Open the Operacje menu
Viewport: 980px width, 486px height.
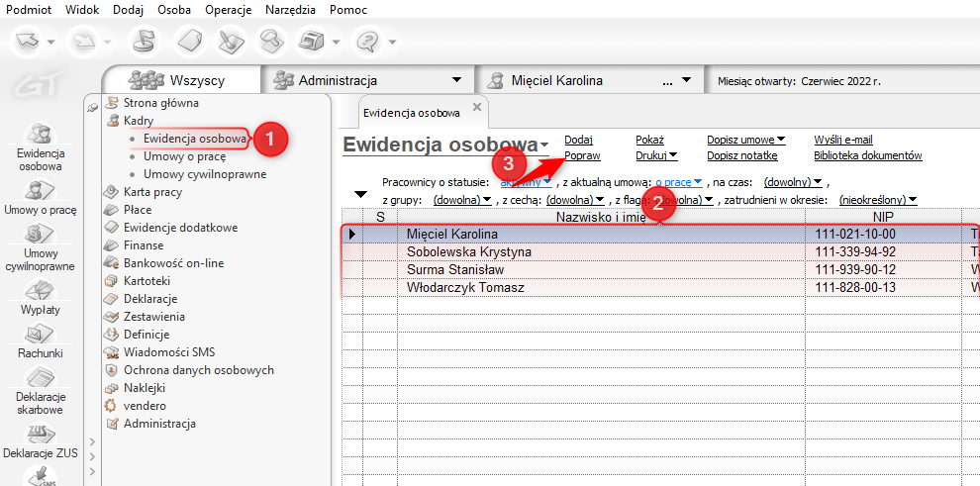click(228, 9)
